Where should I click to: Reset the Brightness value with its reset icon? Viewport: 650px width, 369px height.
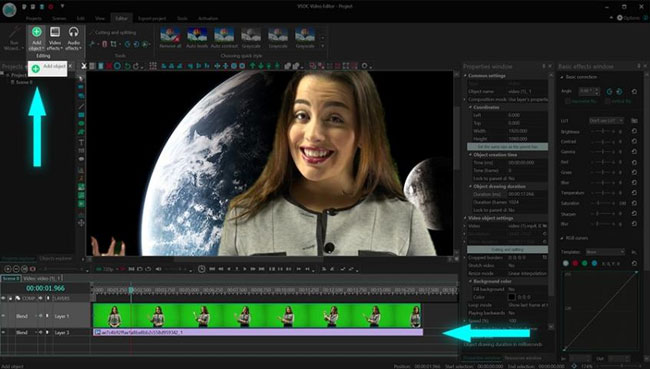(x=634, y=131)
